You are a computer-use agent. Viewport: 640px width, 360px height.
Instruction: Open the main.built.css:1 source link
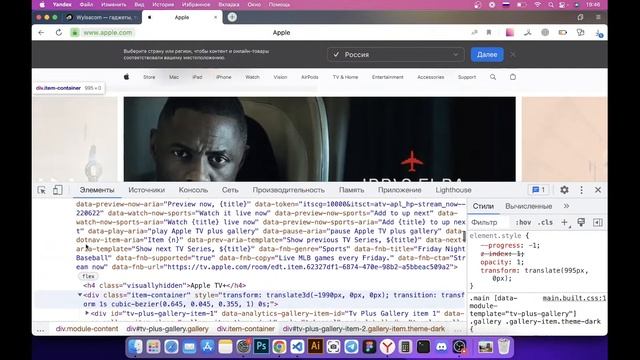574,298
